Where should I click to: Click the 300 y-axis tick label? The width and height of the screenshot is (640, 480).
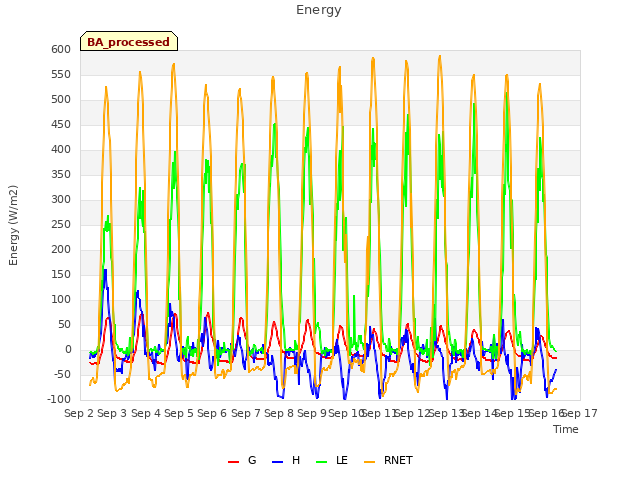[x=61, y=200]
